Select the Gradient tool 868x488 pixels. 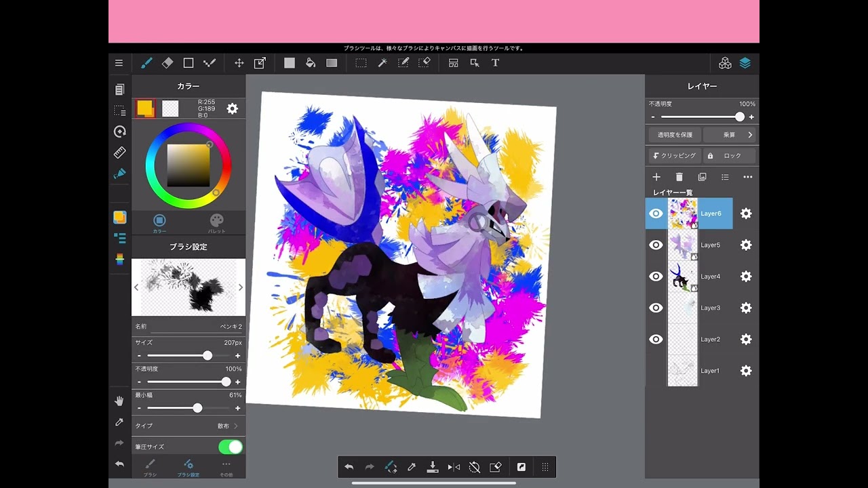[x=332, y=63]
